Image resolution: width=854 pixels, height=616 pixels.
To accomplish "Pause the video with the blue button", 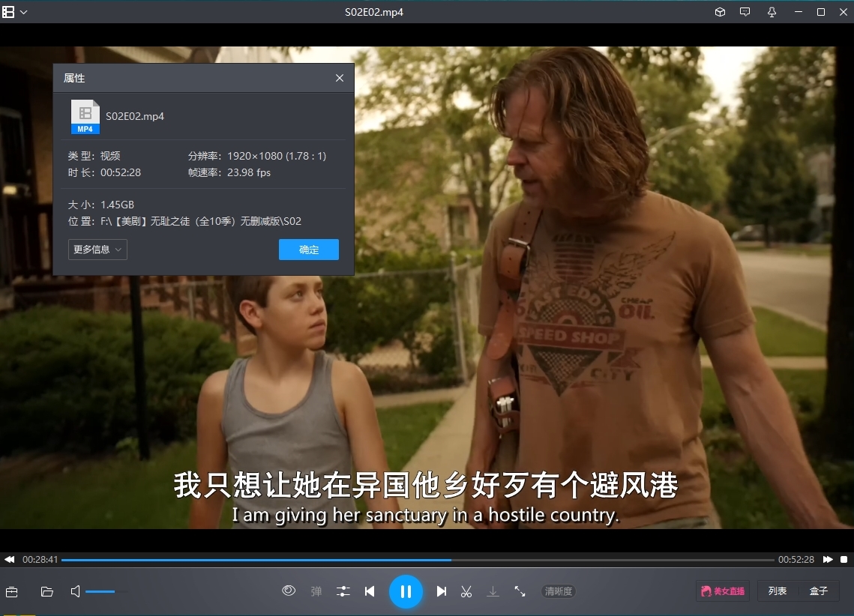I will click(406, 591).
